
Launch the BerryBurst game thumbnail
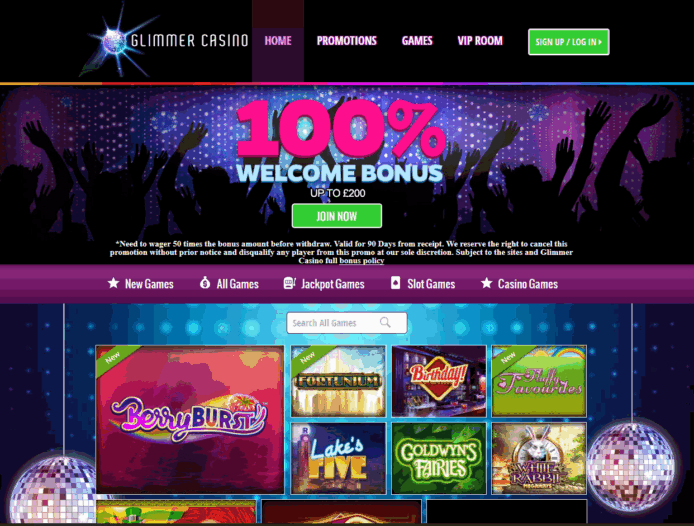click(190, 419)
